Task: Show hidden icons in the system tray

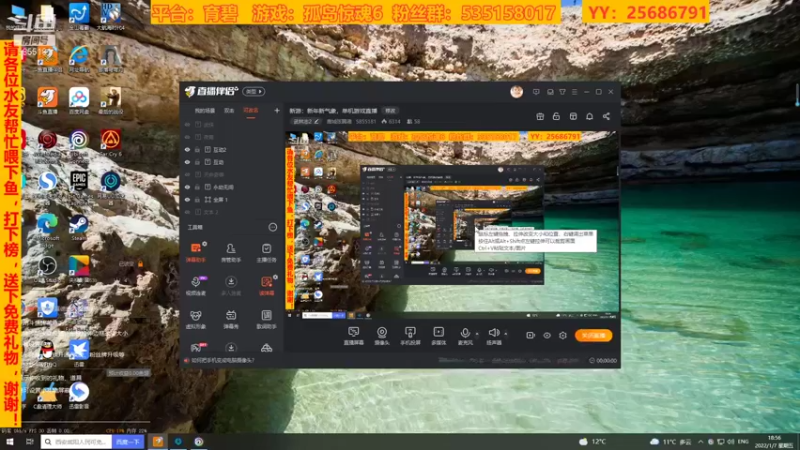Action: coord(701,441)
